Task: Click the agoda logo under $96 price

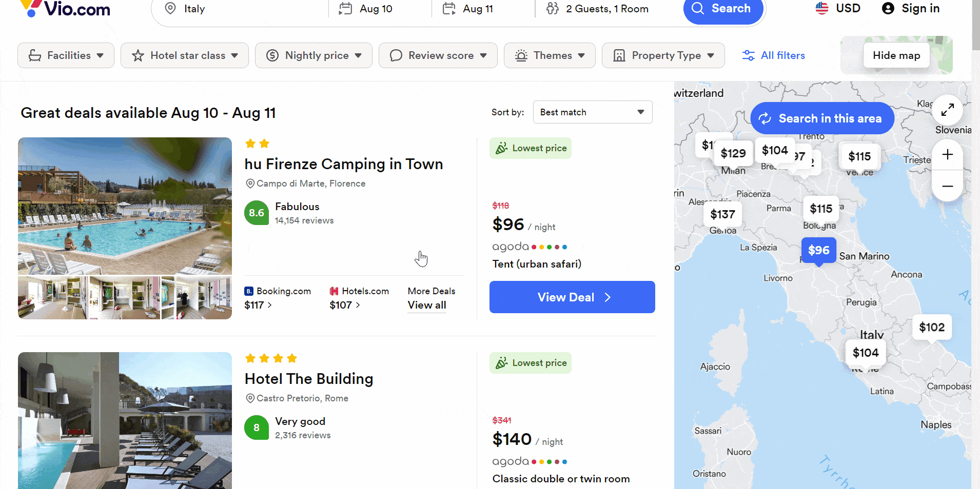Action: pos(530,247)
